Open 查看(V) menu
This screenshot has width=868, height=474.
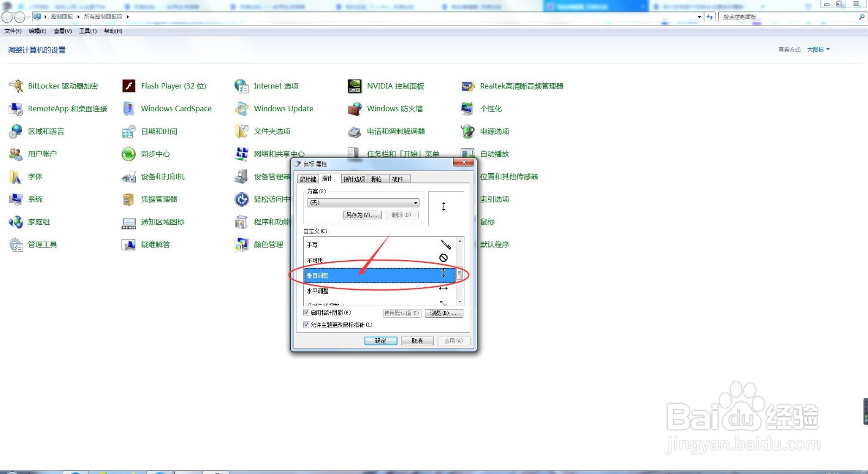[x=63, y=31]
